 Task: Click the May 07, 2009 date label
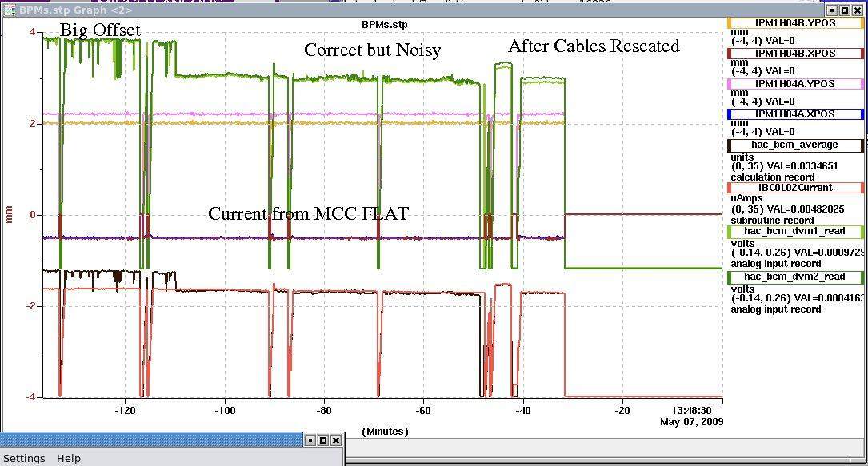click(x=691, y=422)
